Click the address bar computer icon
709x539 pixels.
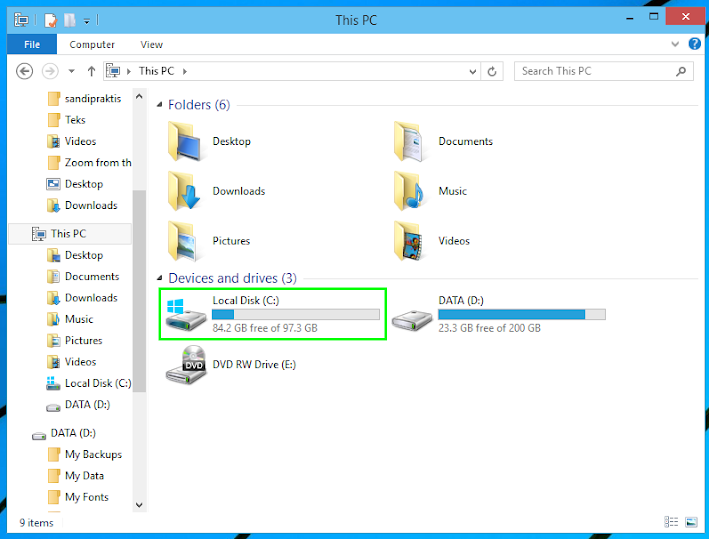coord(113,71)
